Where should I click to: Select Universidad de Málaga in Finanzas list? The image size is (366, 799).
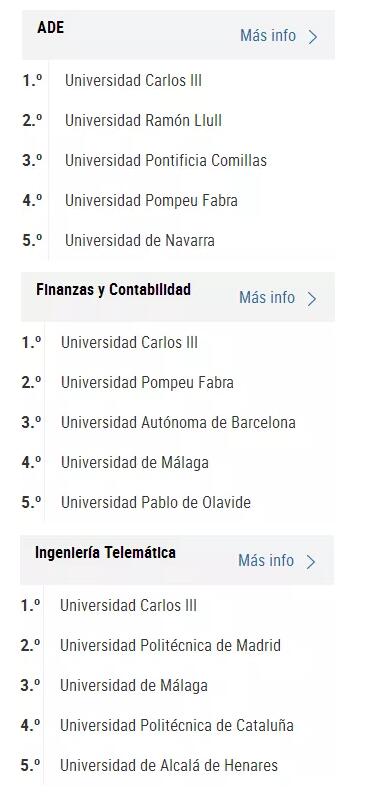pyautogui.click(x=135, y=463)
